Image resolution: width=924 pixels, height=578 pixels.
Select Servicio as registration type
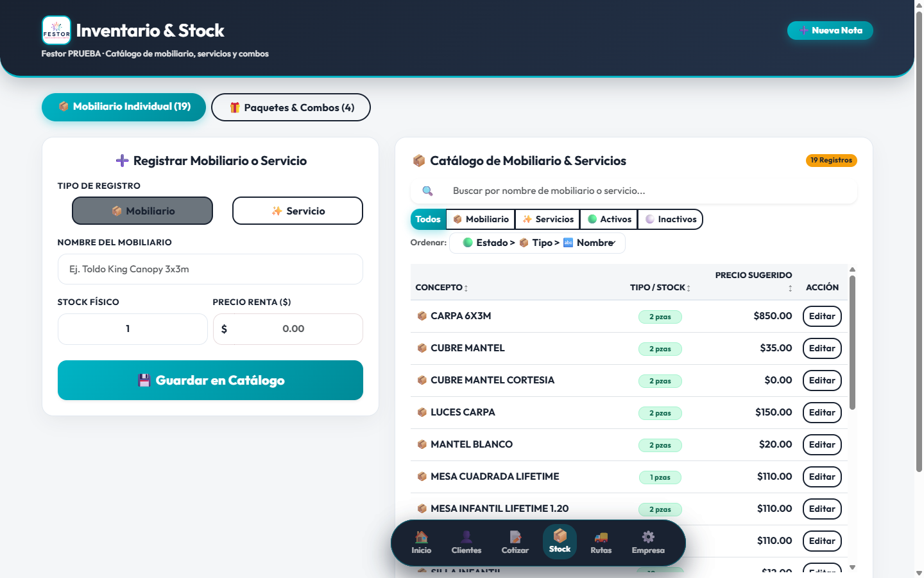pos(298,211)
